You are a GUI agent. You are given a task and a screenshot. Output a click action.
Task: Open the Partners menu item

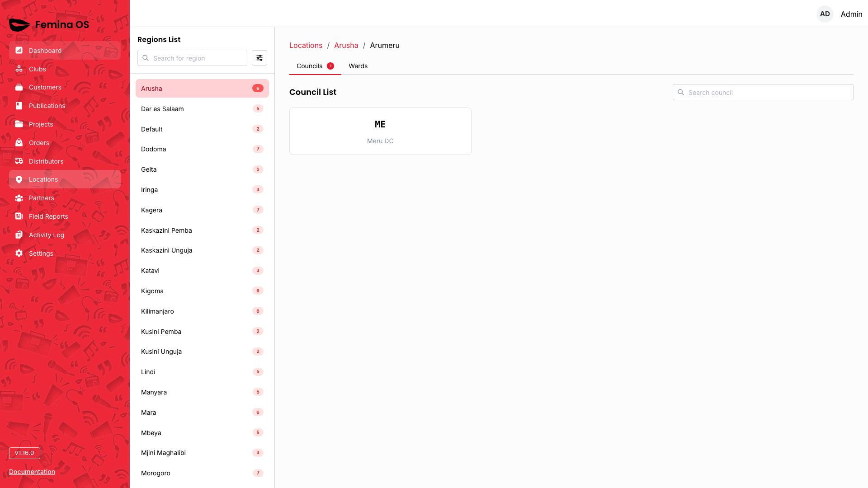pyautogui.click(x=65, y=198)
